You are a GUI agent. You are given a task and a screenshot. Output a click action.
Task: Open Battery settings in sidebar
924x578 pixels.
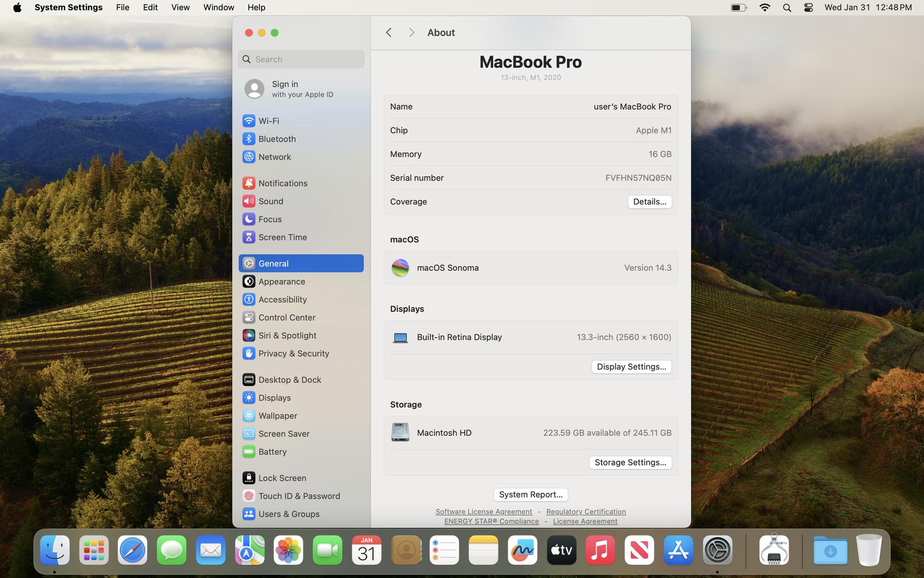coord(301,452)
